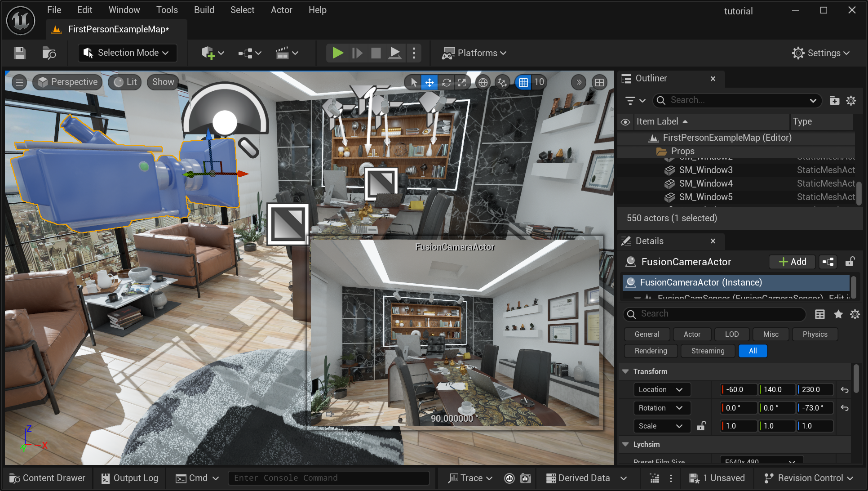The width and height of the screenshot is (868, 491).
Task: Open the Perspective view mode dropdown
Action: [68, 82]
